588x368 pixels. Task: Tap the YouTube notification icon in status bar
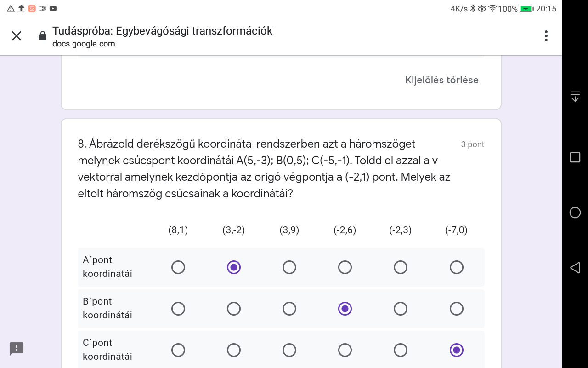53,8
